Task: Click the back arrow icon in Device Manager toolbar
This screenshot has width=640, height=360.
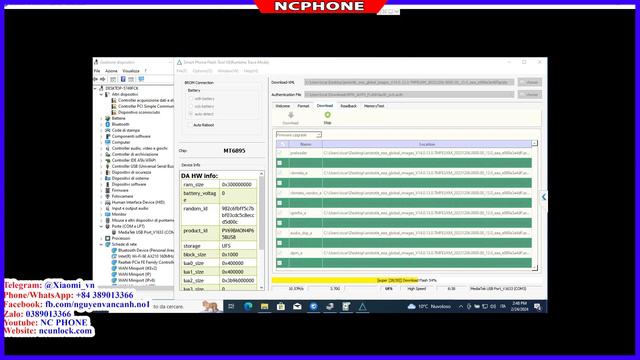Action: 96,79
